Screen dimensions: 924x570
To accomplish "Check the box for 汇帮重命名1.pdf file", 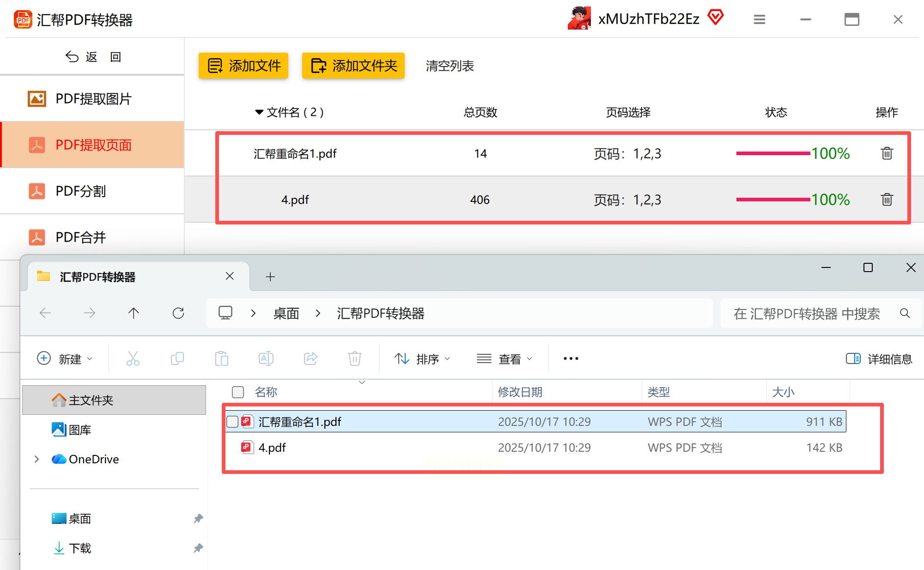I will click(x=232, y=421).
